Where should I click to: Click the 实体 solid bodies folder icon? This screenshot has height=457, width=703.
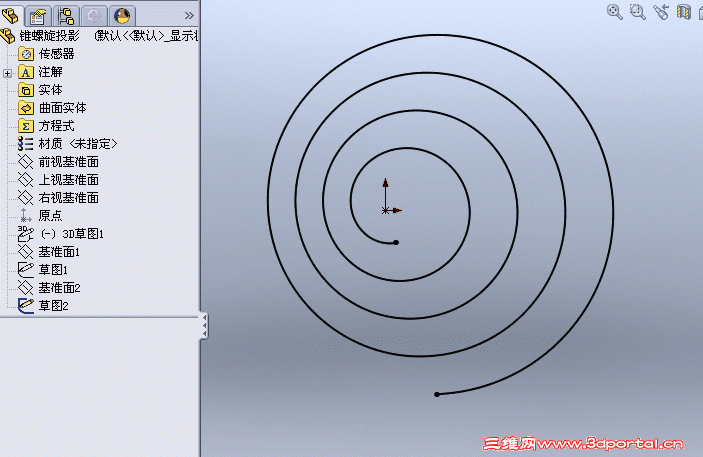[x=26, y=90]
